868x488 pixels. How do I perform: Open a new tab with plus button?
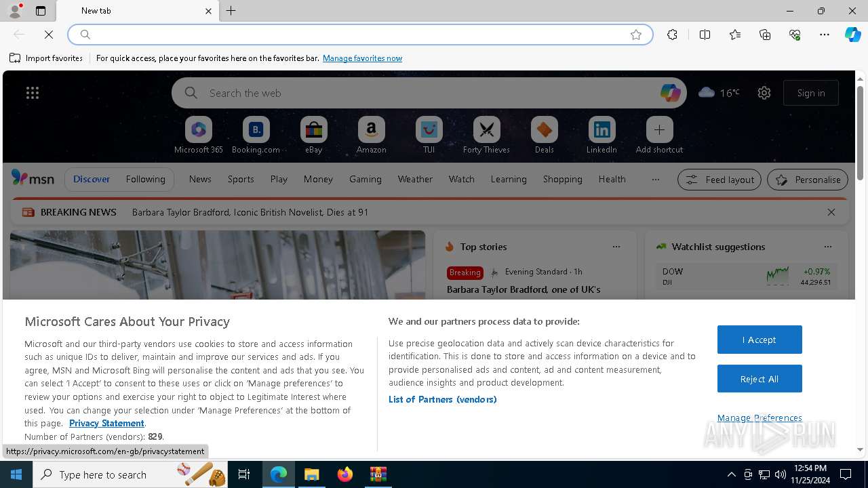(x=231, y=11)
